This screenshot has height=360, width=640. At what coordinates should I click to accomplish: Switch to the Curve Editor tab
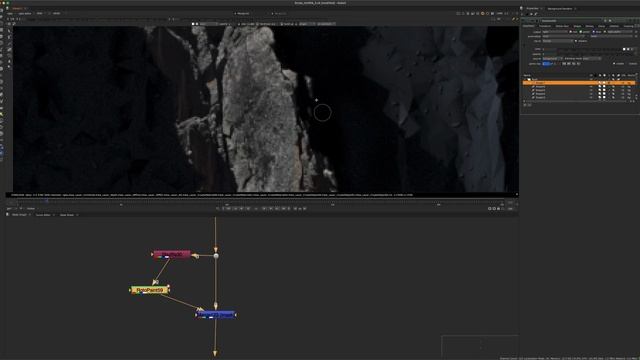tap(43, 215)
